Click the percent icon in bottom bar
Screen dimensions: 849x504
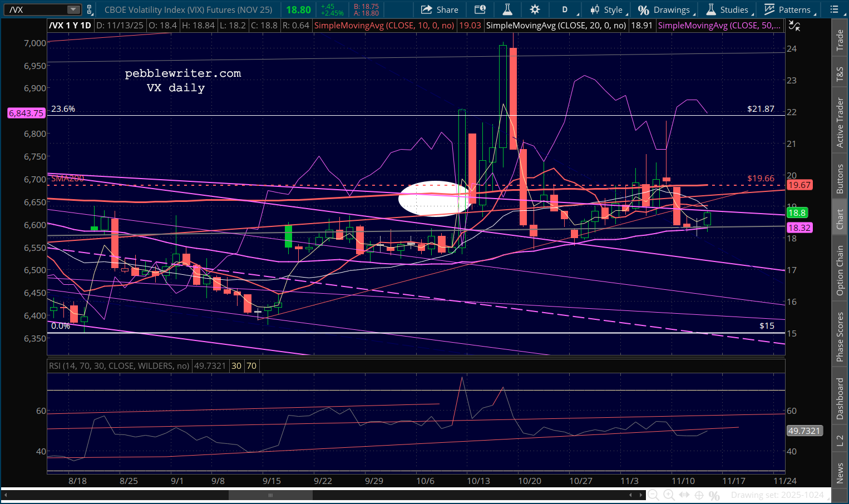(714, 495)
